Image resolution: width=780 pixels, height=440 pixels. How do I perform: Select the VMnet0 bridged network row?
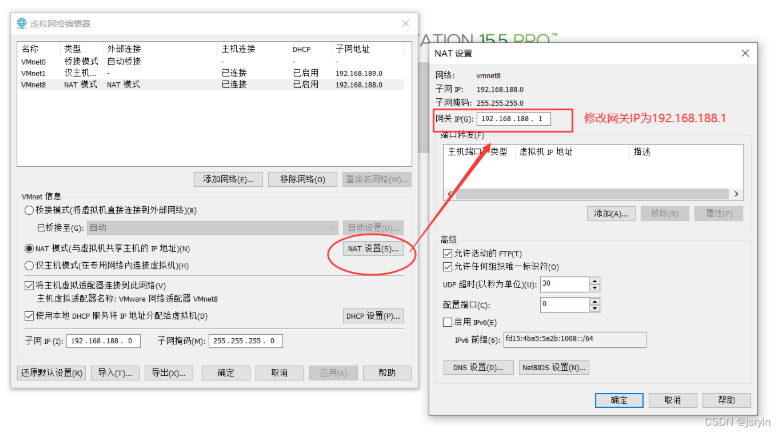(x=210, y=62)
